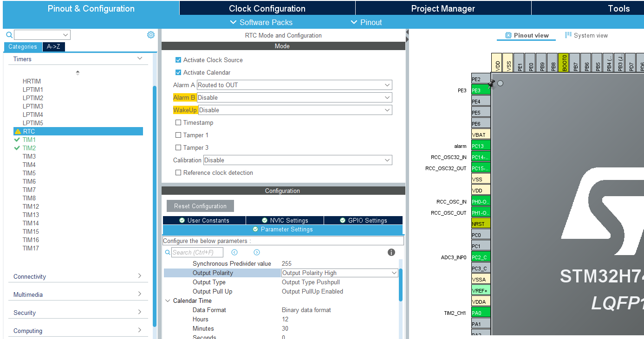Click the next search result arrow icon

tap(256, 252)
